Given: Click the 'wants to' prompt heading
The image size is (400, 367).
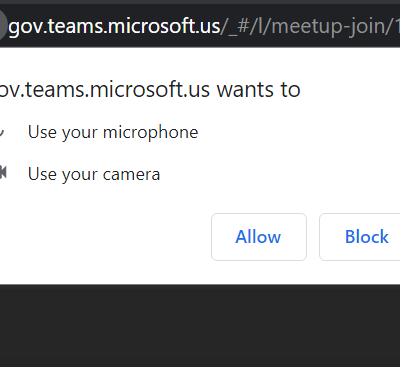Looking at the screenshot, I should pyautogui.click(x=259, y=89).
